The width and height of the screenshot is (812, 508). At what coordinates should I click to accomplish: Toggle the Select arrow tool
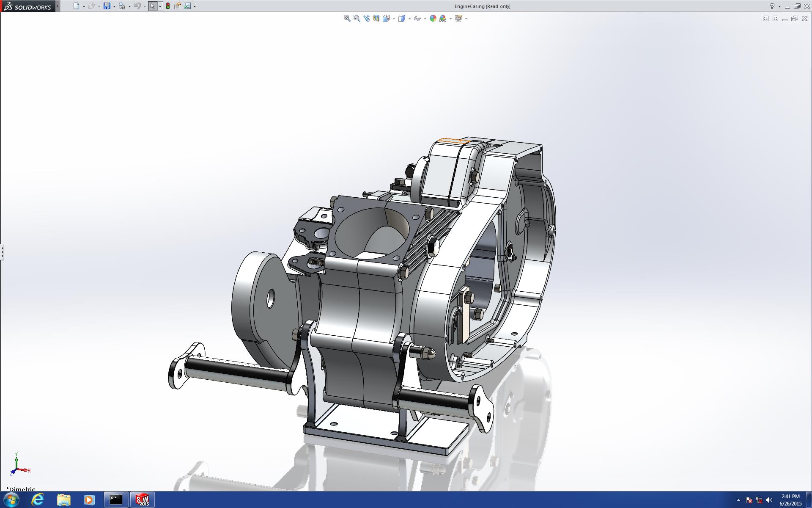152,6
